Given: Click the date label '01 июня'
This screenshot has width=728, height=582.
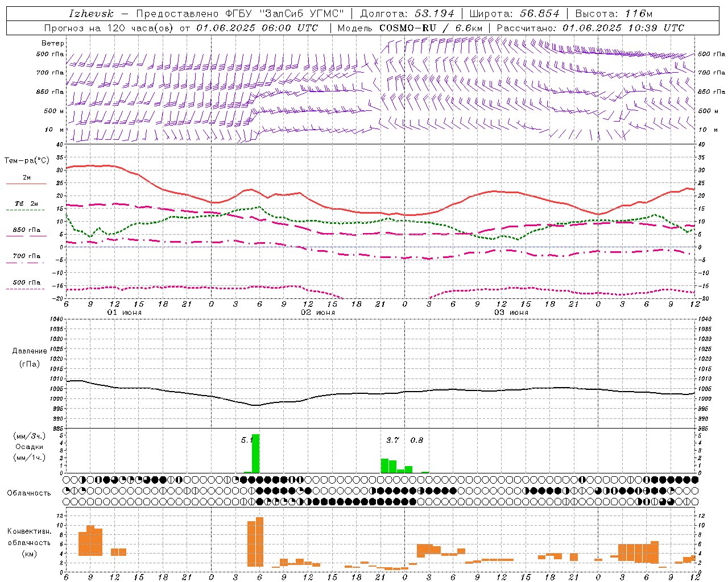Looking at the screenshot, I should coord(125,313).
